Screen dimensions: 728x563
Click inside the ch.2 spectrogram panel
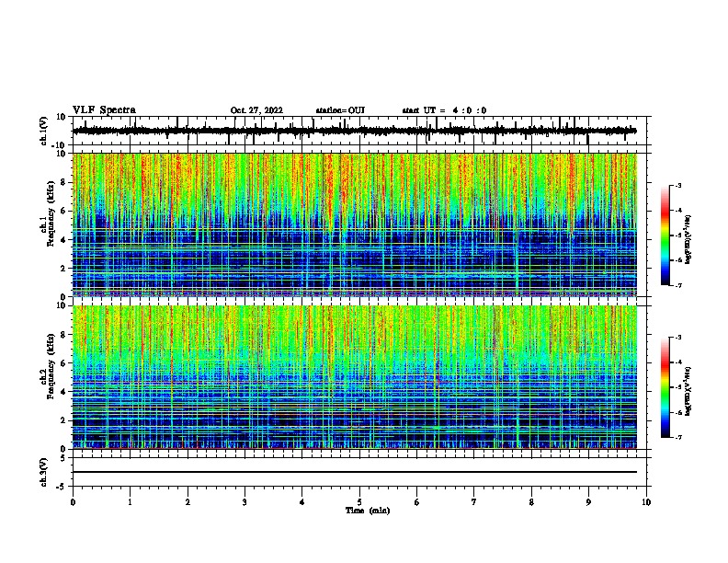coord(355,377)
